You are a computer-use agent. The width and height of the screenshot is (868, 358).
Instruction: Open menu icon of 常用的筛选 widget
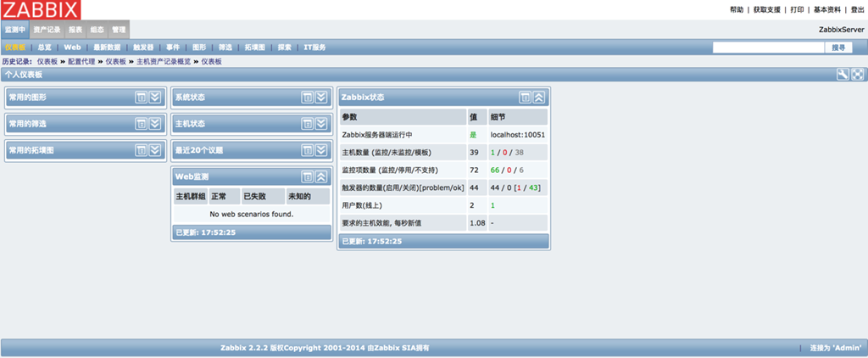coord(142,124)
